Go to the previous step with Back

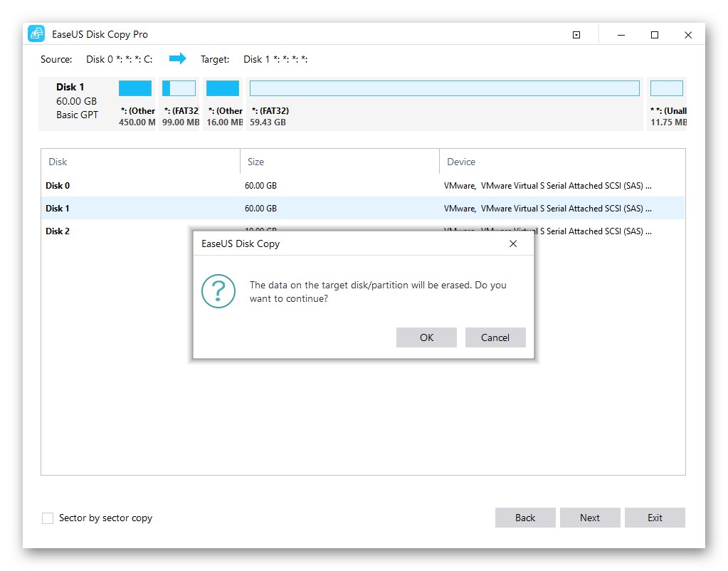tap(525, 518)
